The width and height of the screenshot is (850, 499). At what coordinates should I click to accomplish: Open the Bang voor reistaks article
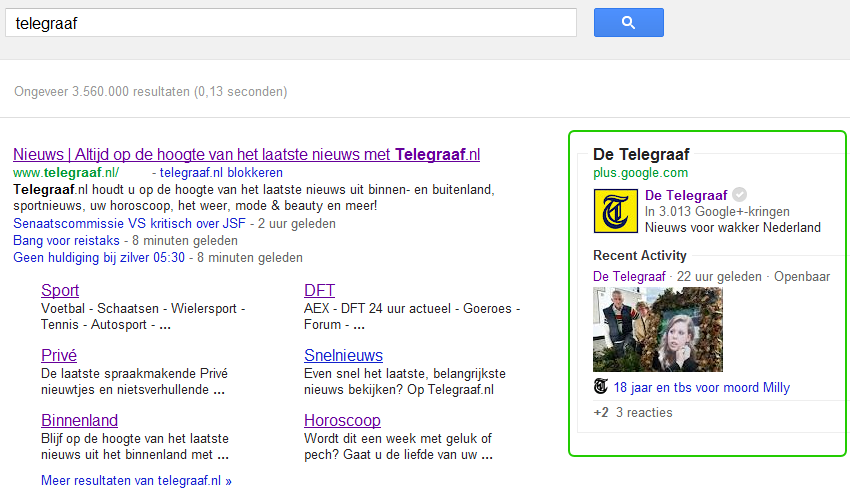point(66,240)
